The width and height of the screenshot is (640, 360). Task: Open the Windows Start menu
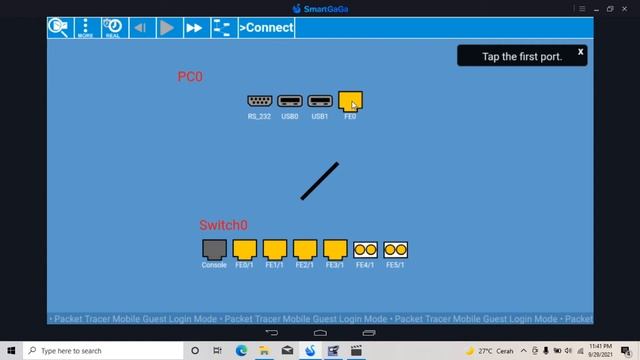coord(11,351)
